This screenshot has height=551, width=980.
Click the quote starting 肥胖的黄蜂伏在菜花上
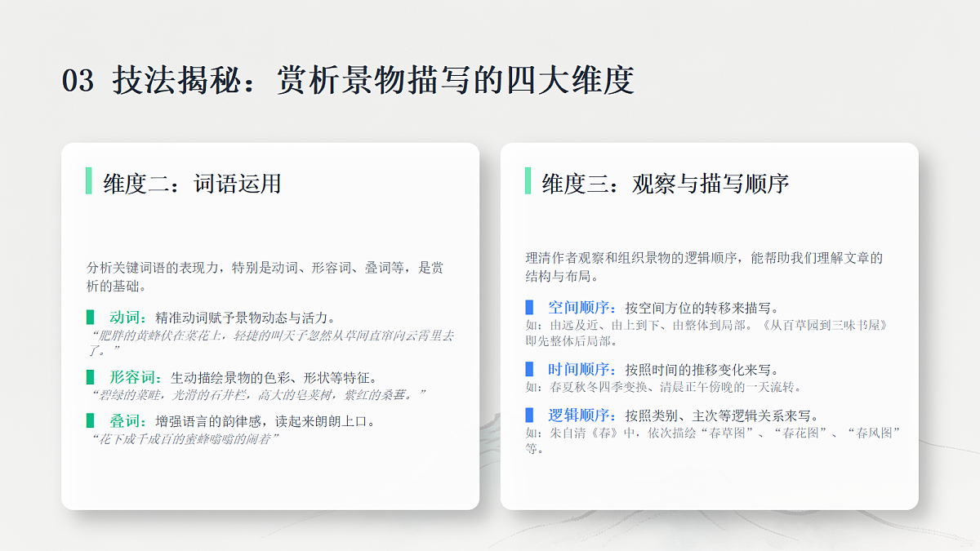(x=271, y=343)
